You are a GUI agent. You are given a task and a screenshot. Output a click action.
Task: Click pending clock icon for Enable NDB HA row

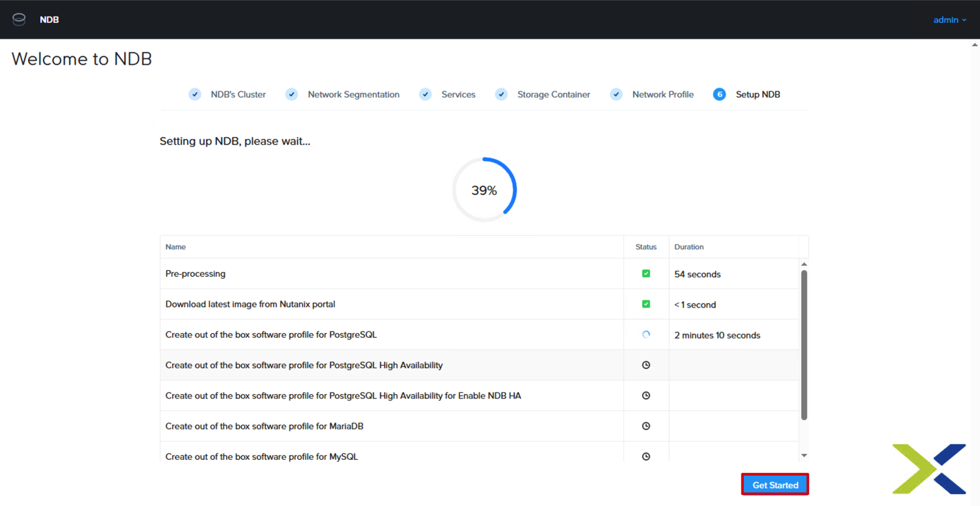tap(646, 395)
